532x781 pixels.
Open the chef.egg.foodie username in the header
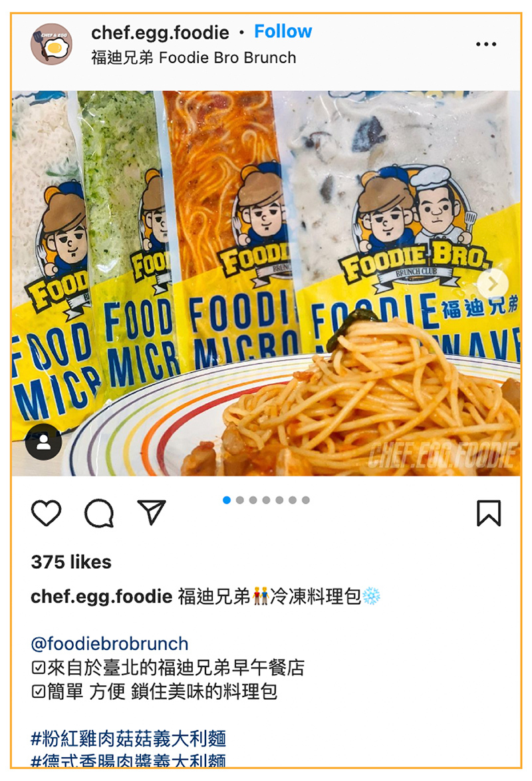(160, 33)
